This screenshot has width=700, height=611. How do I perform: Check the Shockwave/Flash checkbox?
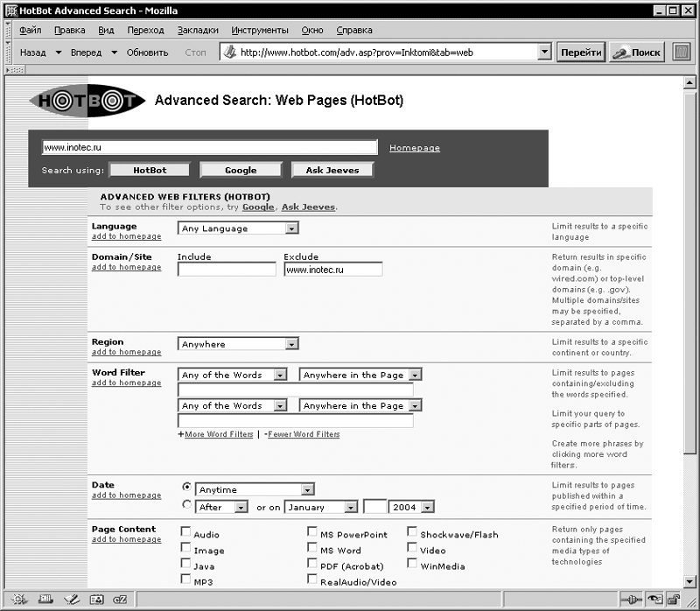pyautogui.click(x=412, y=531)
